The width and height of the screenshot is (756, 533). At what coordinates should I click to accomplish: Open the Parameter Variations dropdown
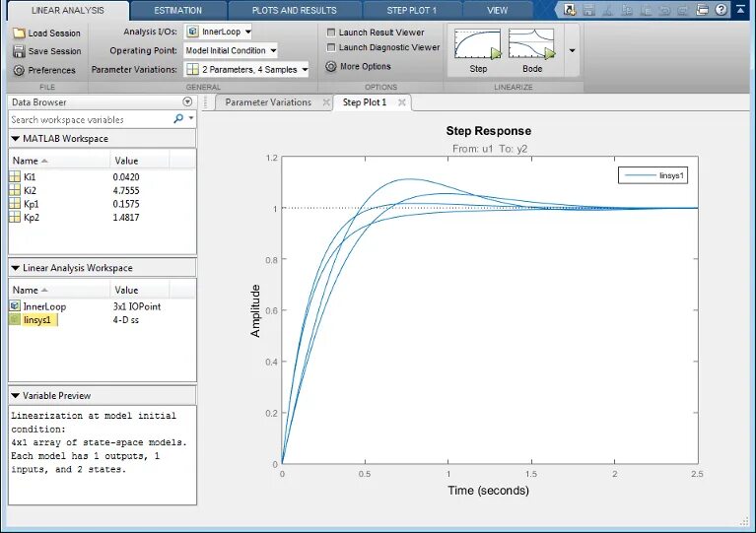[x=246, y=69]
